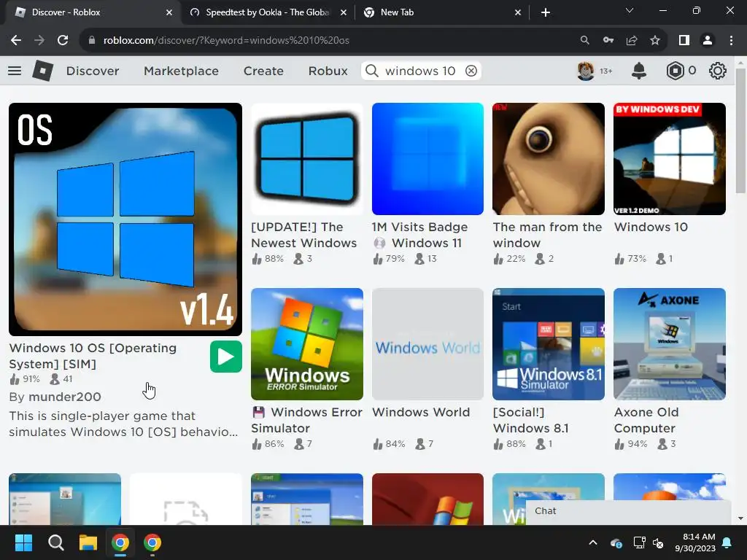Image resolution: width=747 pixels, height=560 pixels.
Task: Click the Robux balance icon
Action: click(675, 71)
